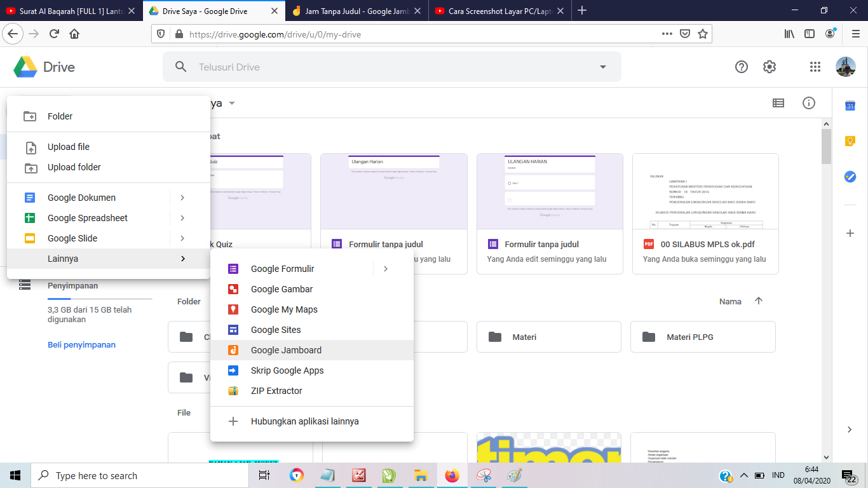Switch to list layout view
Viewport: 868px width, 488px height.
click(x=778, y=103)
